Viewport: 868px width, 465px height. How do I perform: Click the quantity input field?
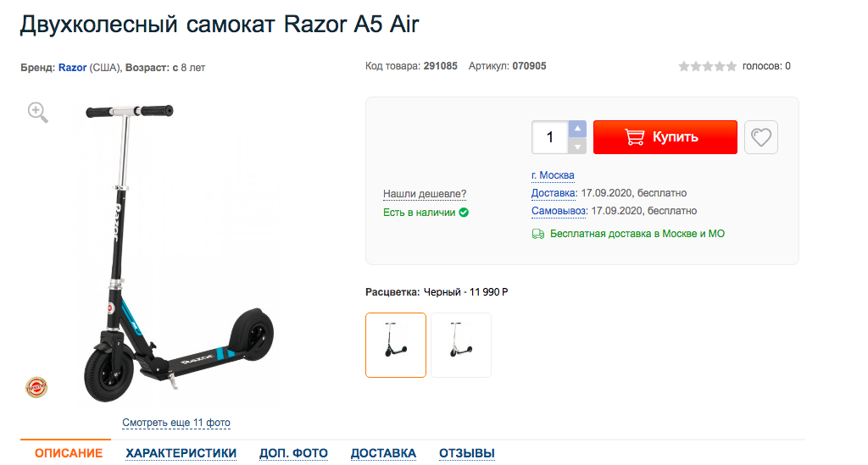tap(550, 137)
